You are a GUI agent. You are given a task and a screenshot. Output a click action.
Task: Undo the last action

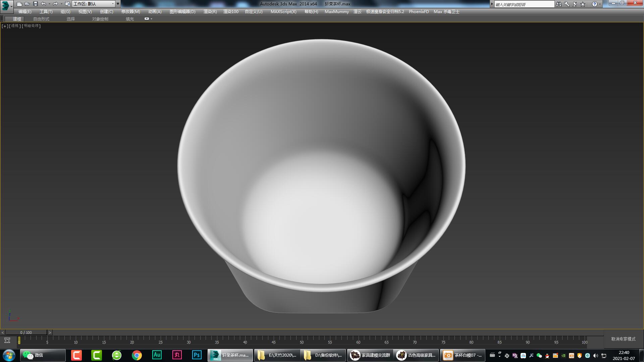pyautogui.click(x=43, y=4)
